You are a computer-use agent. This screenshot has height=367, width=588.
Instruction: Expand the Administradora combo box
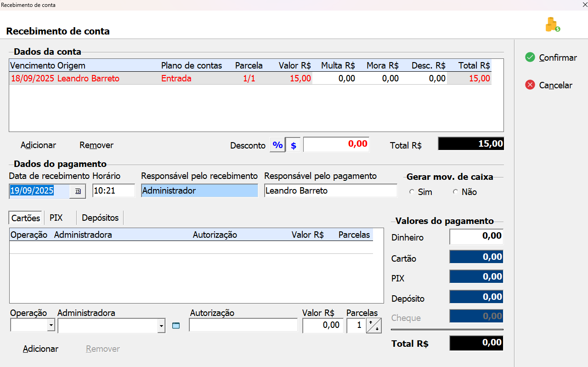[x=161, y=326]
